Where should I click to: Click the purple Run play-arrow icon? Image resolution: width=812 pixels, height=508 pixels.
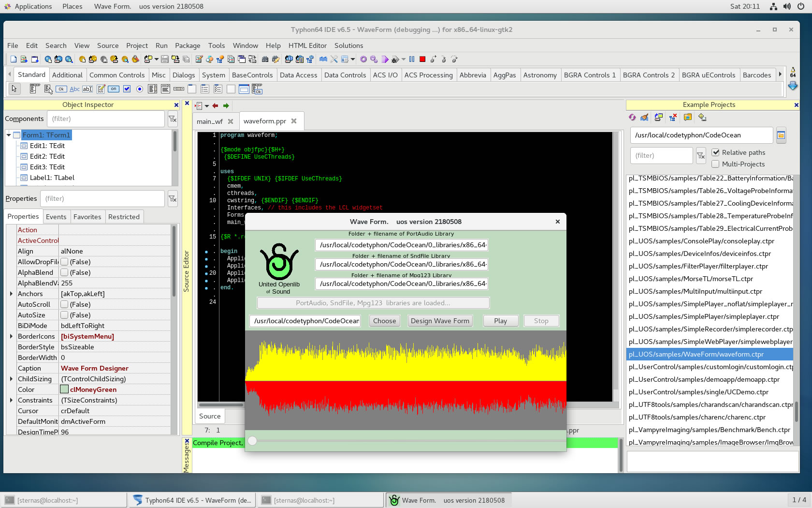point(385,59)
